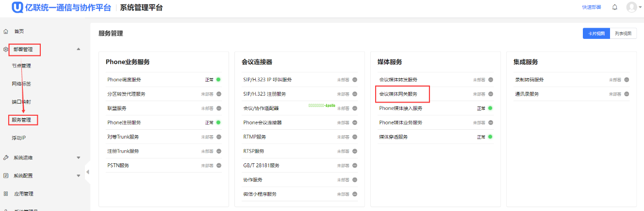Viewport: 644px width, 211px height.
Task: Collapse the 部署管理 menu arrow
Action: 79,49
